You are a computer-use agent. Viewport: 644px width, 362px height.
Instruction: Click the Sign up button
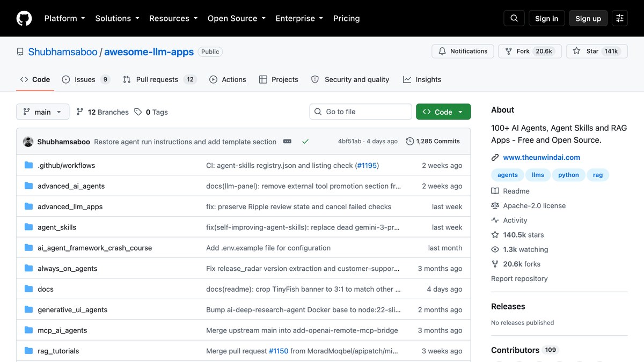coord(588,18)
